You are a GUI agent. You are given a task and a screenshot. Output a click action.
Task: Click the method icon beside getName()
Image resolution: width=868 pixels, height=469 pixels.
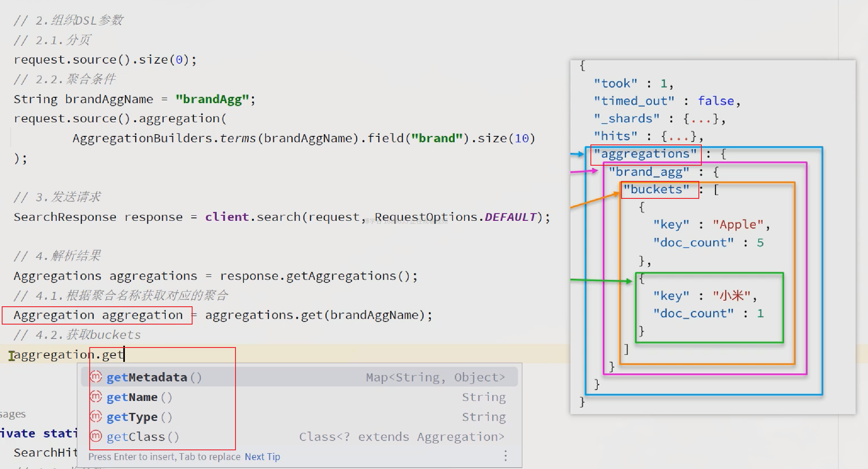[x=96, y=397]
